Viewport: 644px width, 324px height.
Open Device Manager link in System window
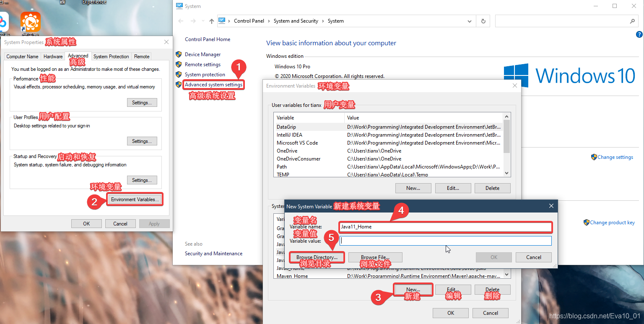click(203, 54)
